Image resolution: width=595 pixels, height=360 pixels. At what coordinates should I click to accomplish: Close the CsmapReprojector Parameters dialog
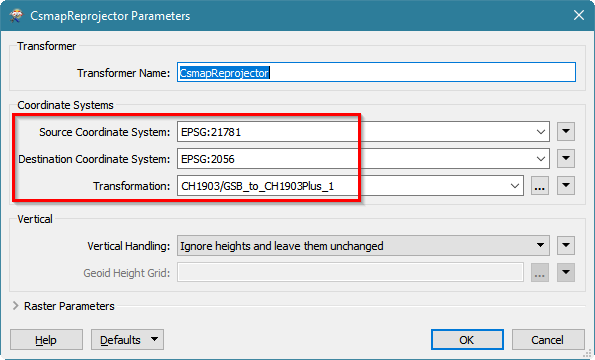[579, 16]
